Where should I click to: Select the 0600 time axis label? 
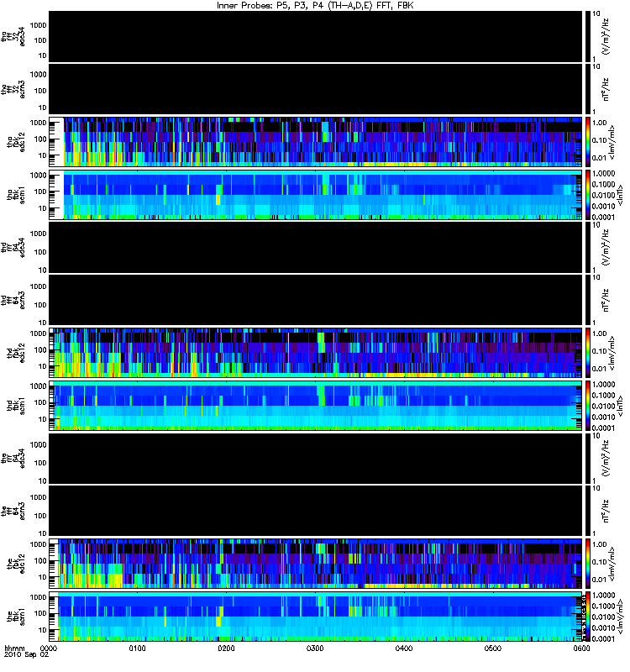[x=581, y=648]
